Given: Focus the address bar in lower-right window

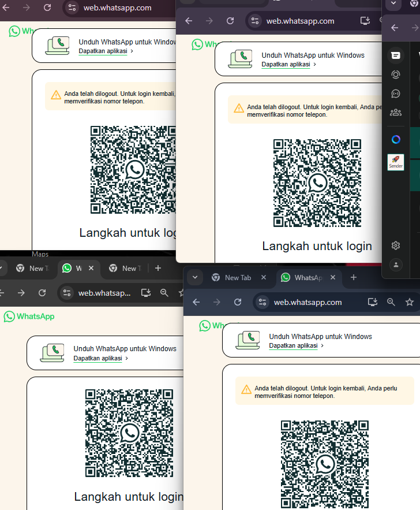Looking at the screenshot, I should click(307, 302).
